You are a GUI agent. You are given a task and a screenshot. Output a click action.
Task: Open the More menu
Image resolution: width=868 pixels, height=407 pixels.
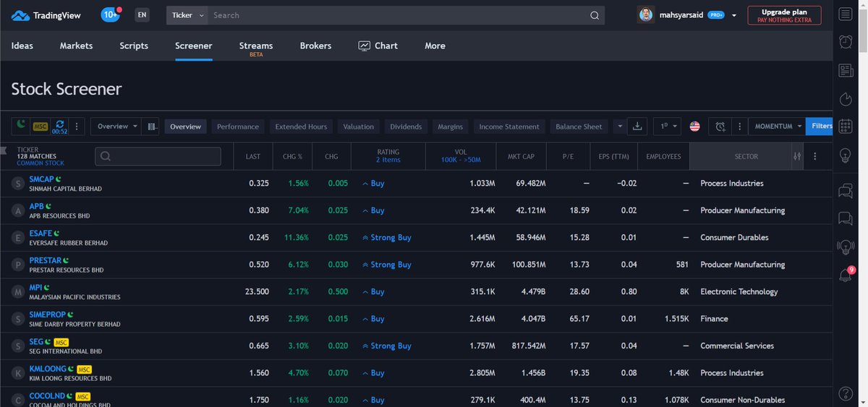pos(435,46)
